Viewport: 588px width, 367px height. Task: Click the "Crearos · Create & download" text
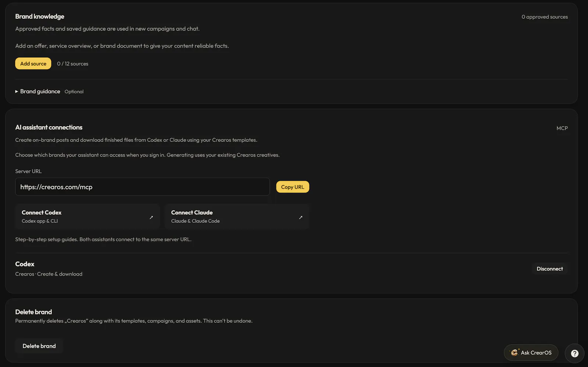[x=49, y=274]
